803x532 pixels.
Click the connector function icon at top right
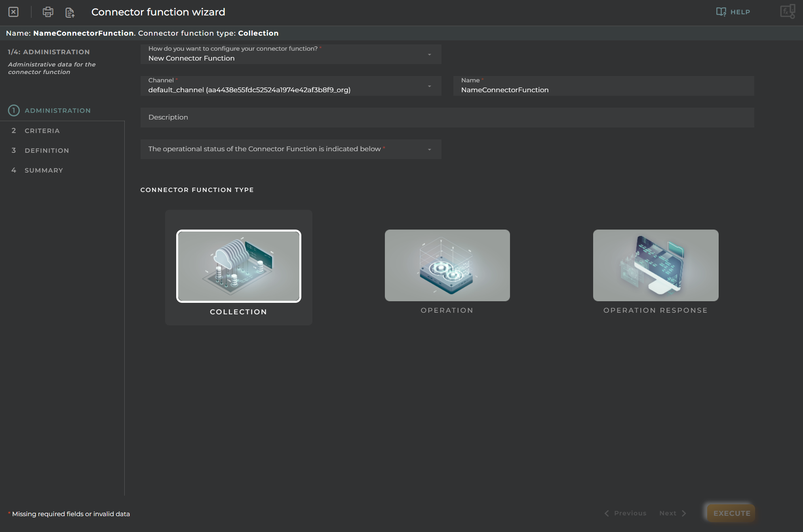[788, 11]
